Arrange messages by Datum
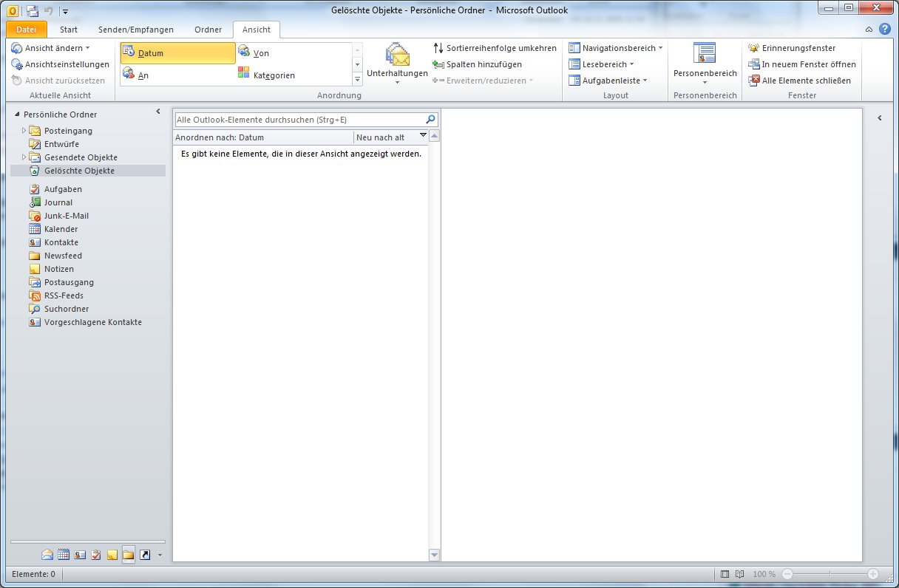The image size is (899, 588). coord(178,53)
